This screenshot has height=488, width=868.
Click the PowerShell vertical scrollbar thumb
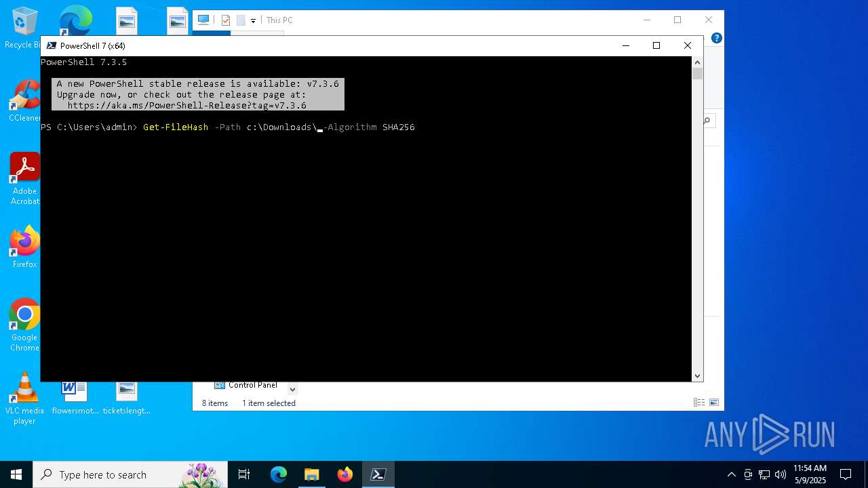tap(697, 74)
